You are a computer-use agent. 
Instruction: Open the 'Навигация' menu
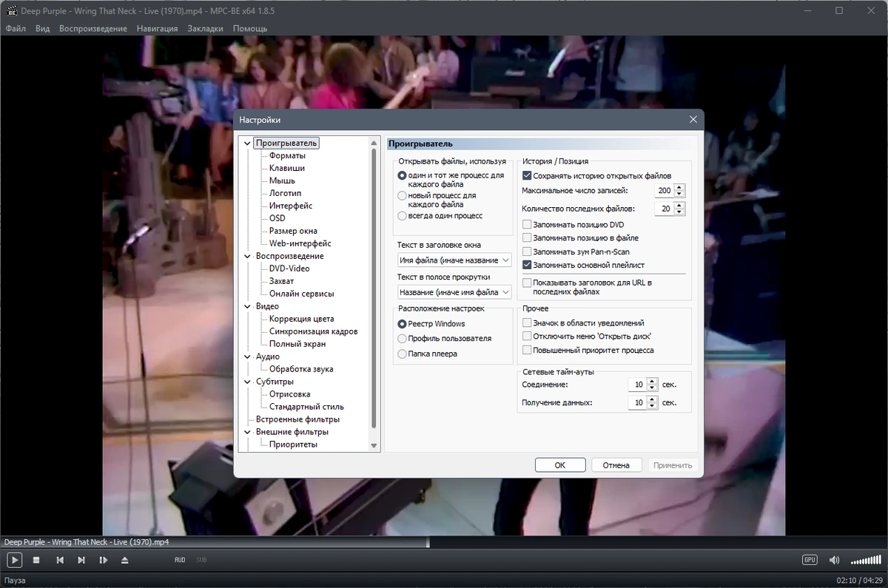click(157, 28)
